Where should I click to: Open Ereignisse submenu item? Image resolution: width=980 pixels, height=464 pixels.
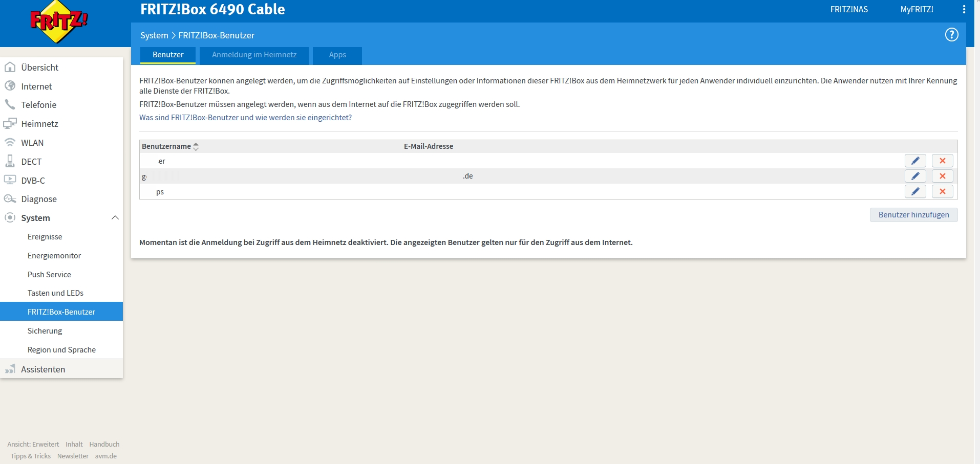click(x=45, y=237)
